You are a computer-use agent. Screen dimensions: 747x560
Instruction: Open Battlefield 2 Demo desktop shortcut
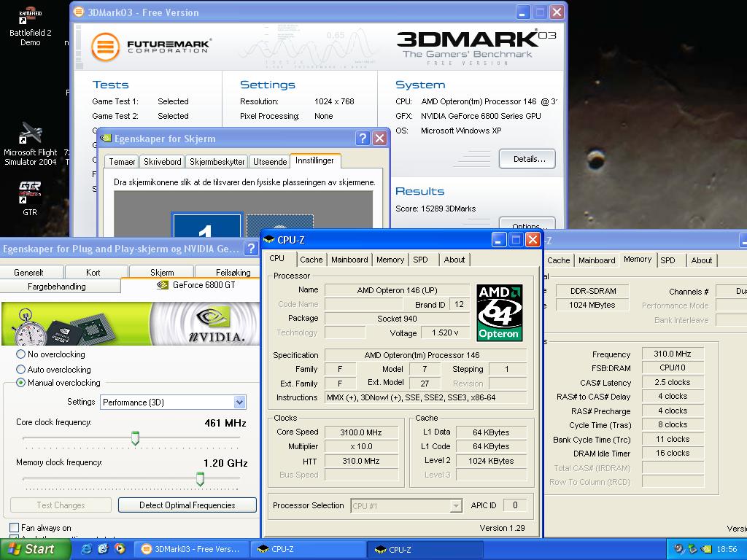click(30, 26)
